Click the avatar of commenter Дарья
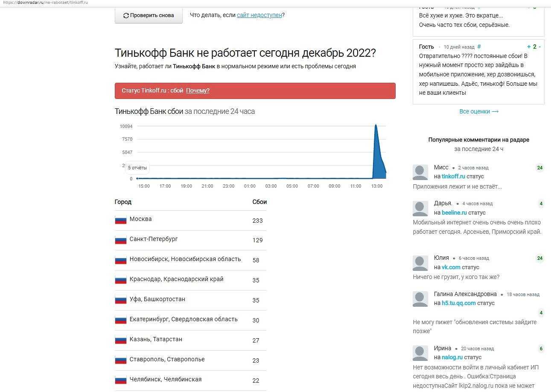Screen dimensions: 551x392 click(x=420, y=208)
